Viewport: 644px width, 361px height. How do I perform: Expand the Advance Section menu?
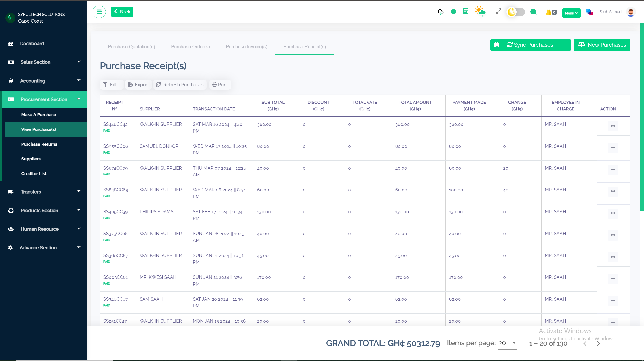(x=44, y=248)
